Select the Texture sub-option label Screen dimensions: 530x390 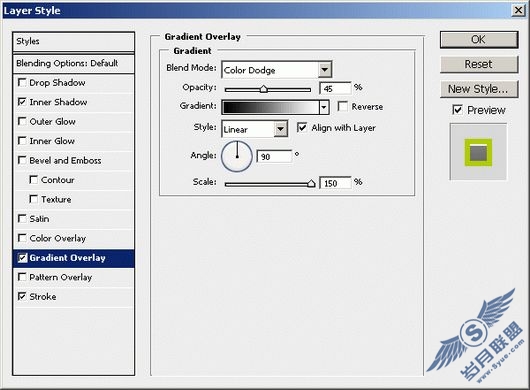[56, 199]
